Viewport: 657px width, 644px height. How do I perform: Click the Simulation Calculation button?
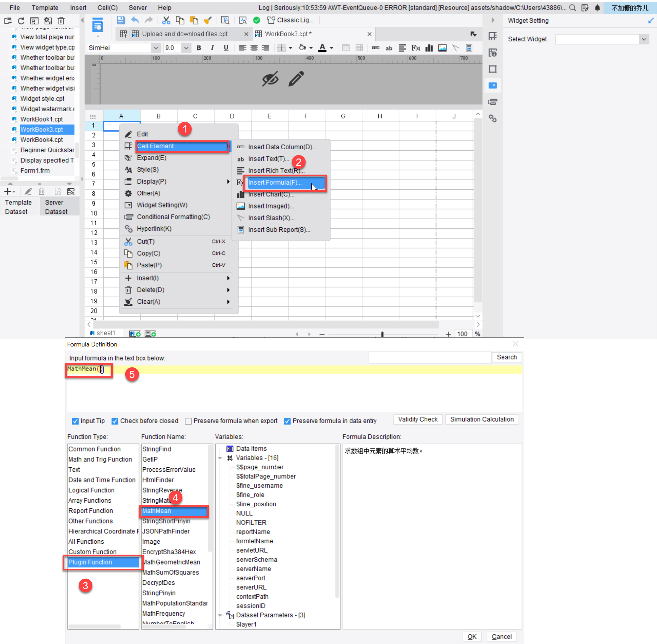pos(482,419)
